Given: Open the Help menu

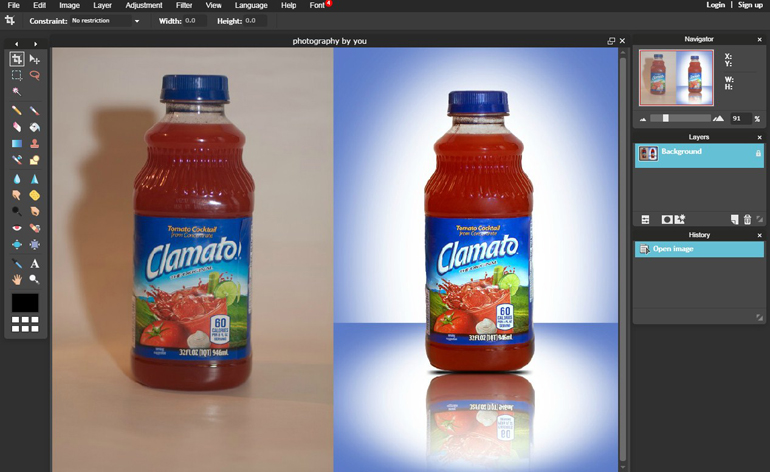Looking at the screenshot, I should pyautogui.click(x=288, y=5).
